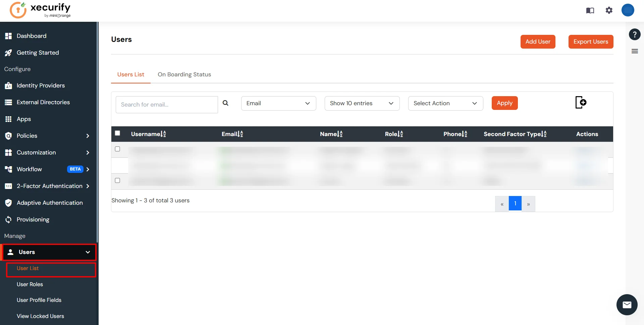644x325 pixels.
Task: Select all users with the header checkbox
Action: tap(117, 133)
